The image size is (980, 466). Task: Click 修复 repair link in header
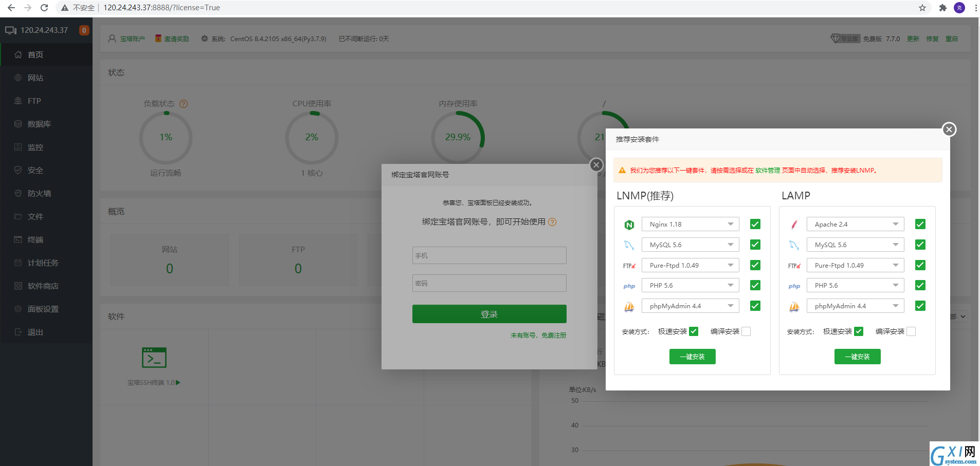(x=932, y=39)
